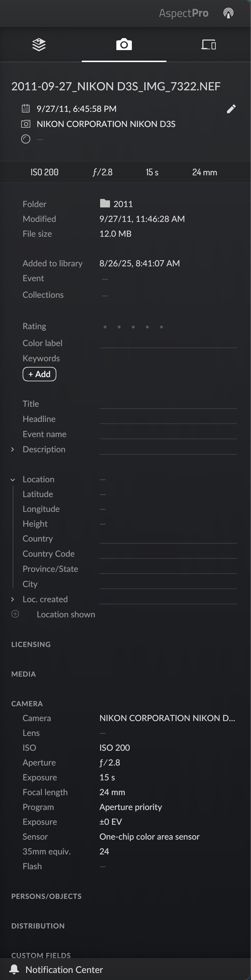Switch to the camera metadata tab

pos(124,44)
